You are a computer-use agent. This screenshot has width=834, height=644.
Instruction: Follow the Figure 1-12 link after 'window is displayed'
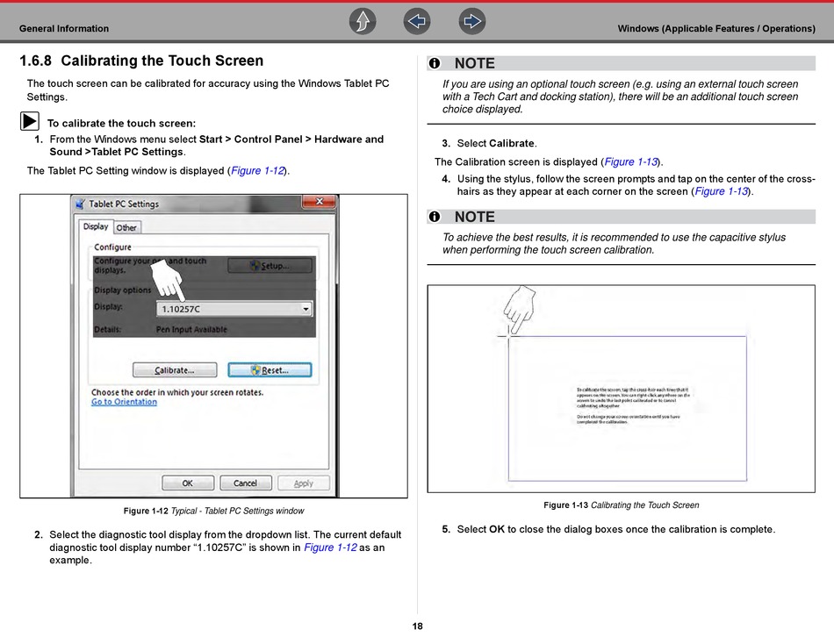pyautogui.click(x=258, y=171)
